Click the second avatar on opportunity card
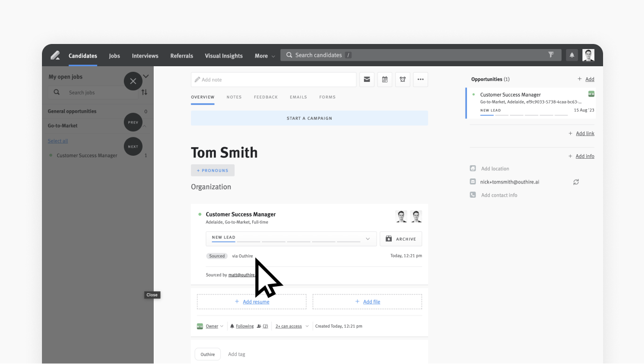 pos(416,216)
